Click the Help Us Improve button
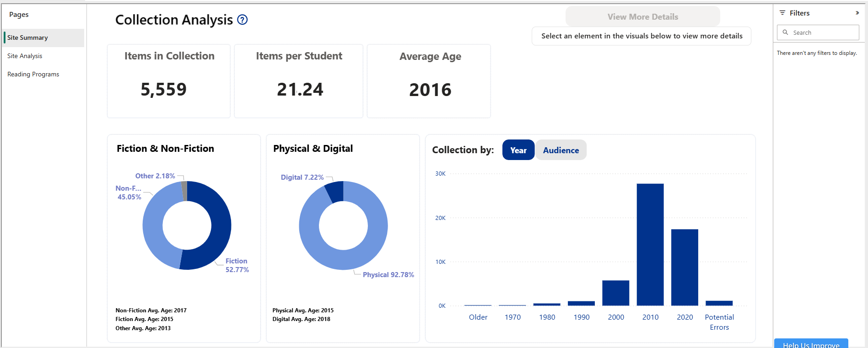 pyautogui.click(x=811, y=344)
